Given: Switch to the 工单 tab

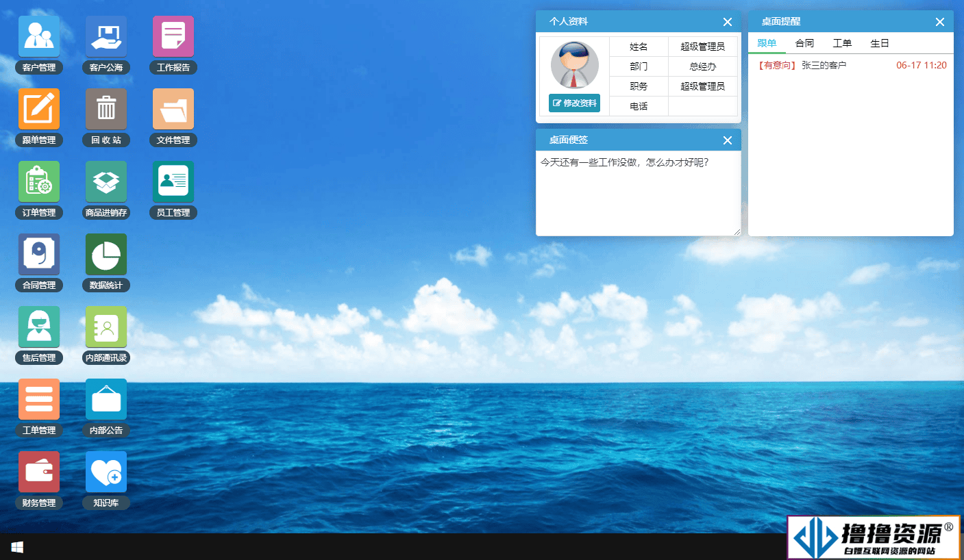Looking at the screenshot, I should (x=842, y=43).
